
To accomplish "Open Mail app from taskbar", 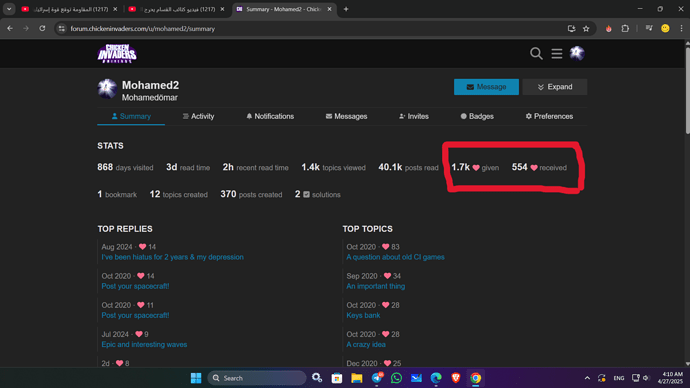I will 416,378.
